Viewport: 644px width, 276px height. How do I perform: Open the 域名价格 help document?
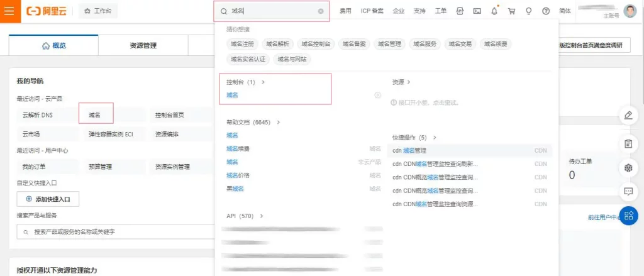point(238,175)
